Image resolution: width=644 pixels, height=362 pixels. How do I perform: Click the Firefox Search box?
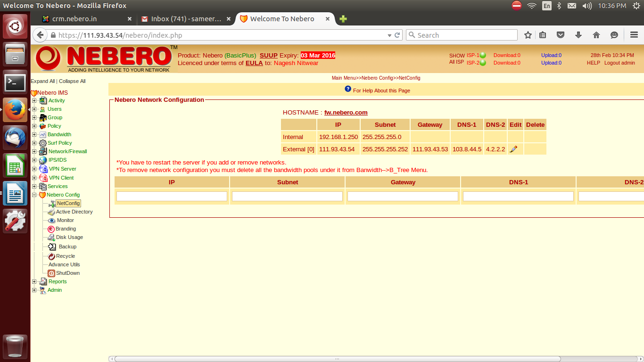(462, 35)
